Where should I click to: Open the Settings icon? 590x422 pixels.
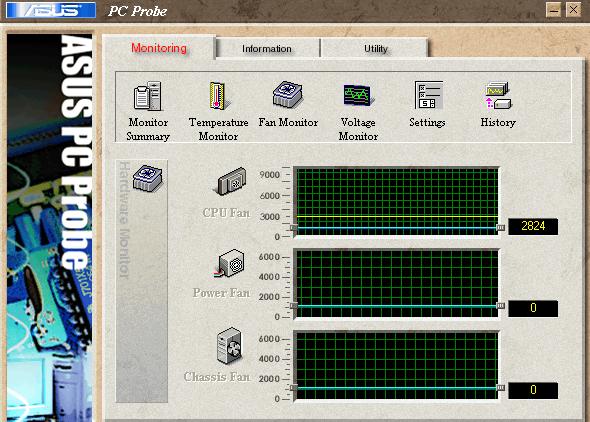pyautogui.click(x=428, y=95)
